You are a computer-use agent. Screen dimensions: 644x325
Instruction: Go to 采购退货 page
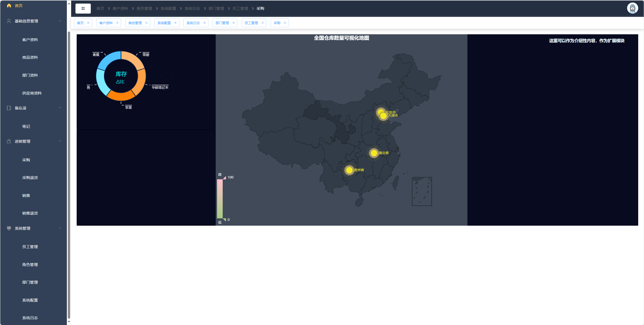click(30, 178)
